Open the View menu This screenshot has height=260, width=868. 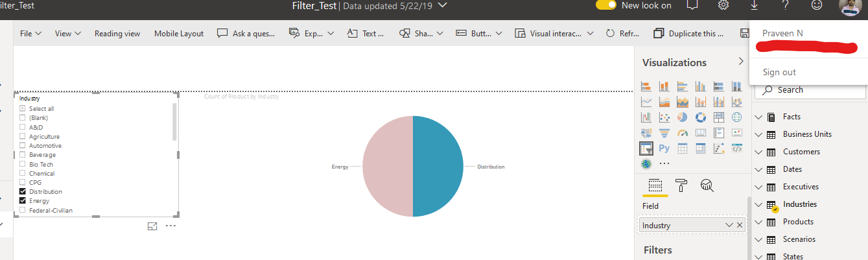(68, 33)
